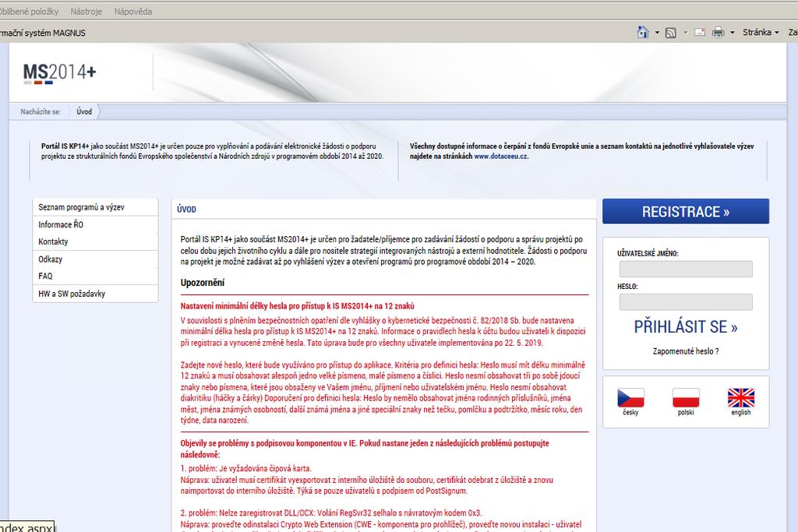Click the 'UŽIVATELSKÉ JMÉNO:' label
This screenshot has width=798, height=532.
(648, 253)
